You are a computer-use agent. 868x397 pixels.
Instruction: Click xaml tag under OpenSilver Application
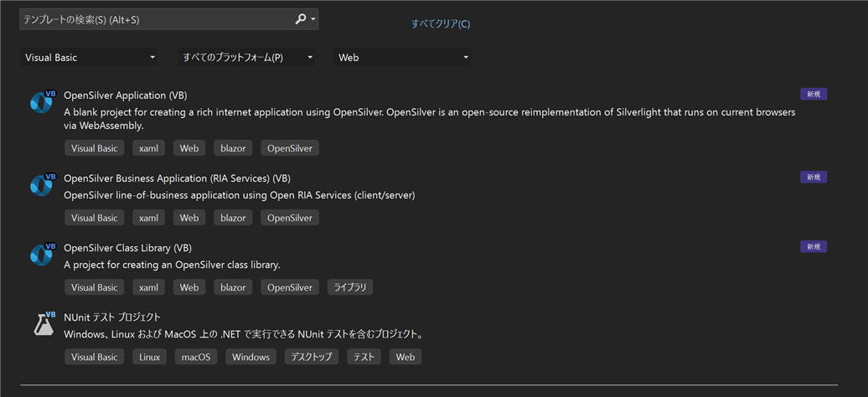pos(149,148)
